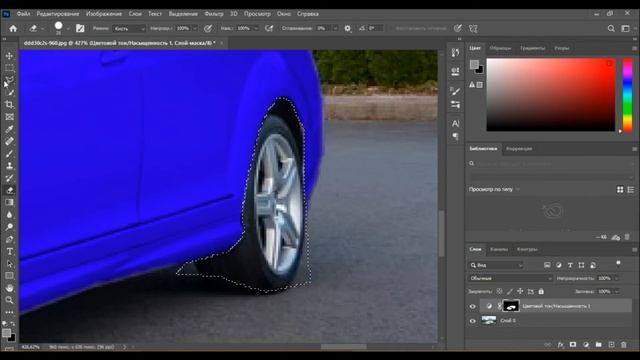The height and width of the screenshot is (360, 640).
Task: Open the layer filter type dropdown
Action: point(496,265)
